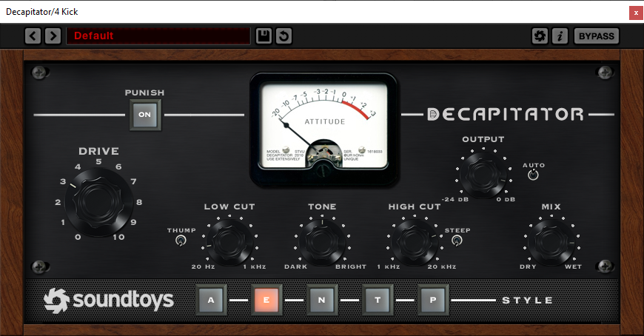Flip the THUMP switch
644x336 pixels.
pyautogui.click(x=181, y=241)
